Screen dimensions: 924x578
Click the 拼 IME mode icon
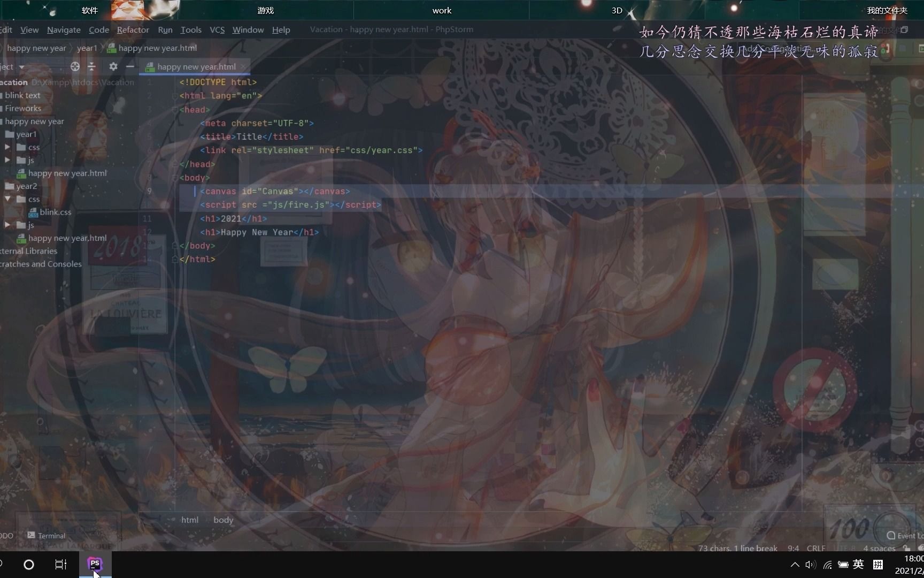(x=878, y=564)
